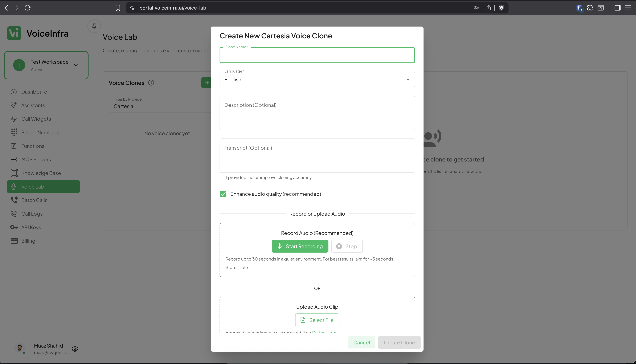Click Cancel in the clone dialog
The height and width of the screenshot is (364, 636).
pyautogui.click(x=362, y=342)
